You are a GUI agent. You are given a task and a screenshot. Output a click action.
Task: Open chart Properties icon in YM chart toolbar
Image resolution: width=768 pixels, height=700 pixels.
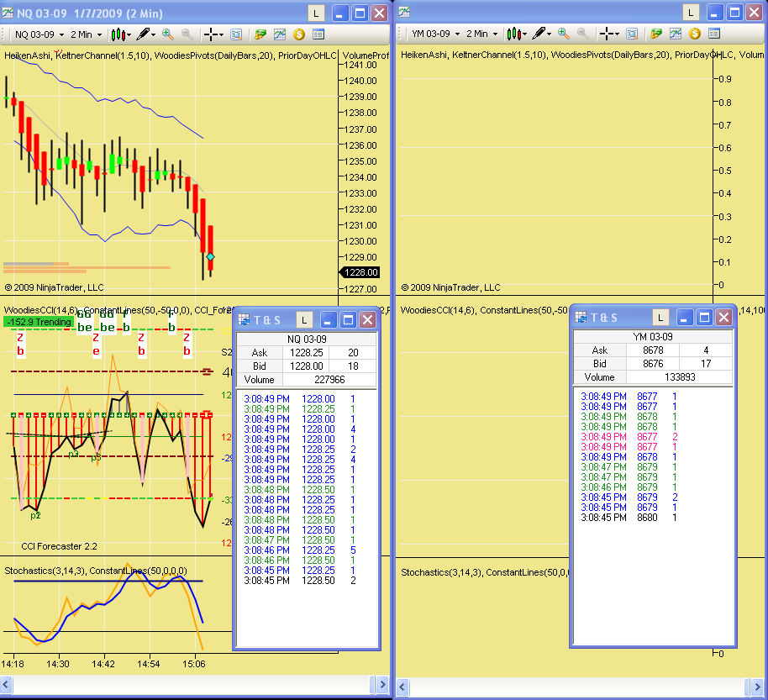click(714, 34)
